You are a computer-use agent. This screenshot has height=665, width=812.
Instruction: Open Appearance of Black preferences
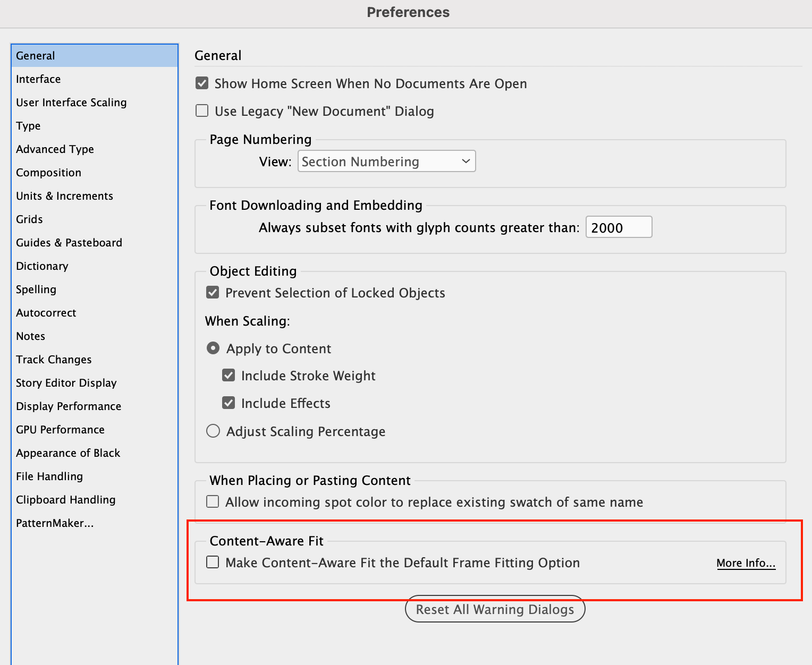(95, 453)
